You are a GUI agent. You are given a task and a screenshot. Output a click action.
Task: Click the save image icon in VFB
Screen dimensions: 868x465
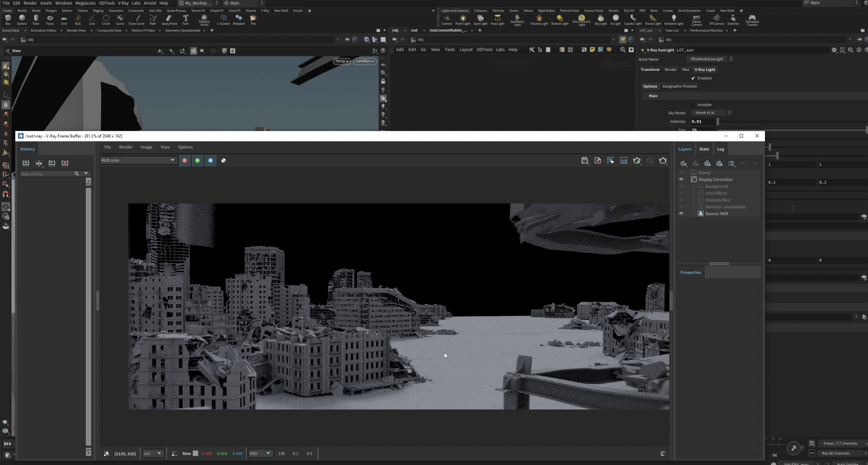click(584, 161)
